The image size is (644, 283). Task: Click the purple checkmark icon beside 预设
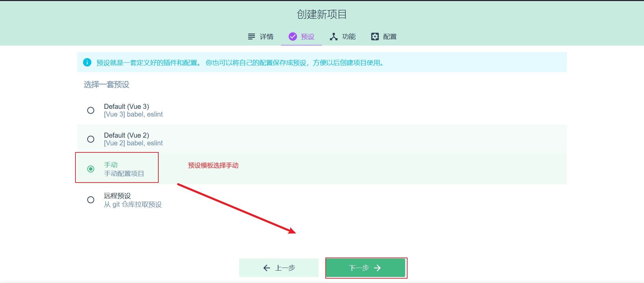292,37
